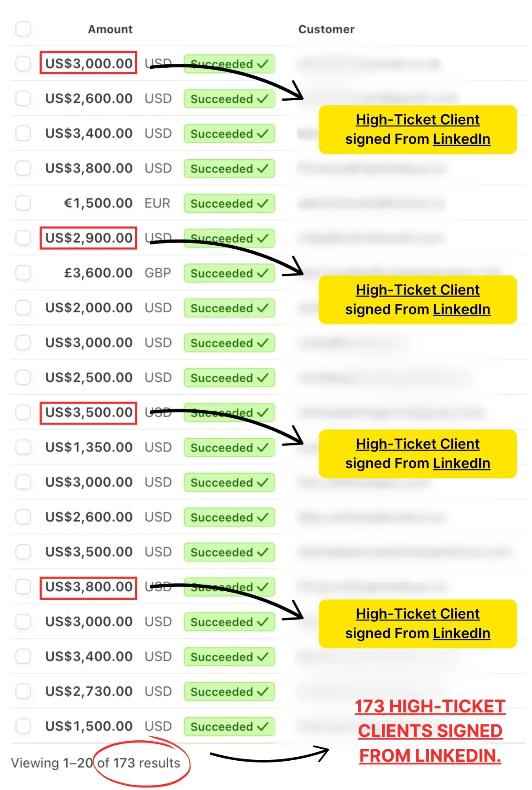Click Succeeded badge on last US$1,500.00 USD row
Screen dimensions: 532x790
pos(230,726)
